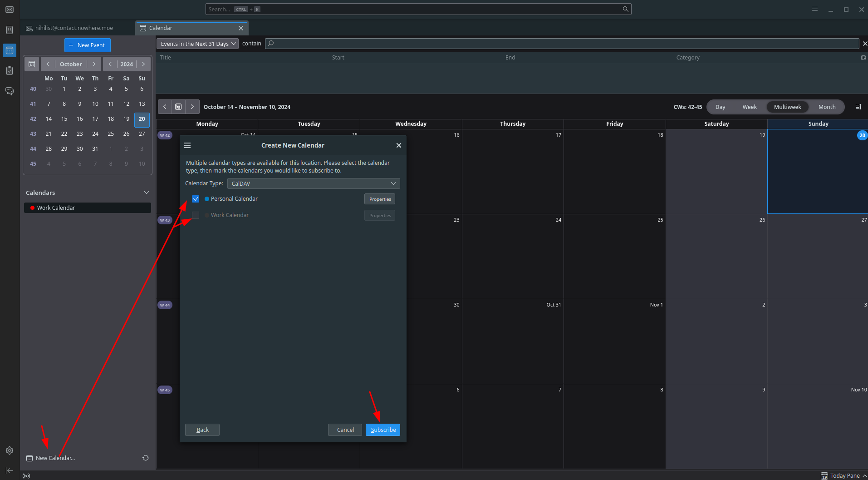Go to next month in mini calendar
868x480 pixels.
(94, 64)
